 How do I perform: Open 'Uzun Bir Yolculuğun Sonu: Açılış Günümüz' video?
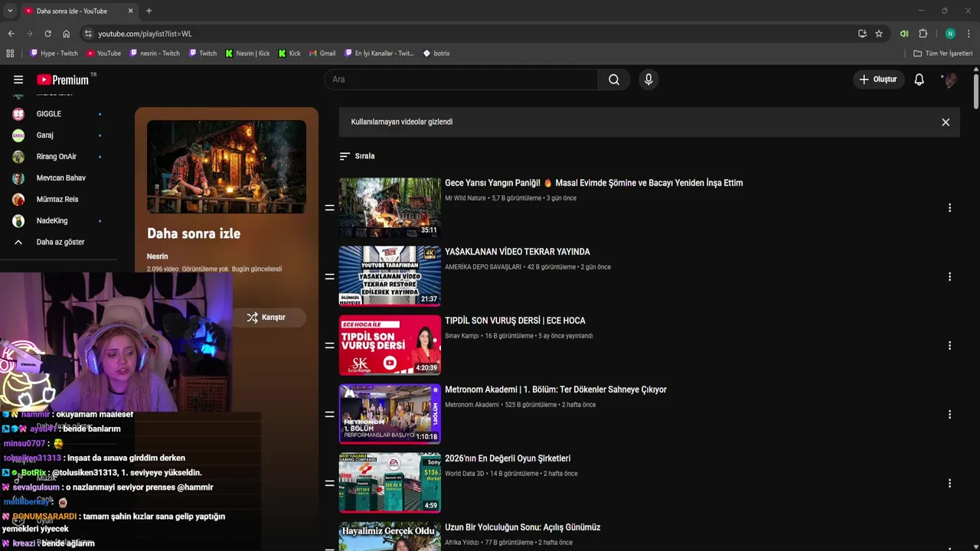click(x=522, y=527)
